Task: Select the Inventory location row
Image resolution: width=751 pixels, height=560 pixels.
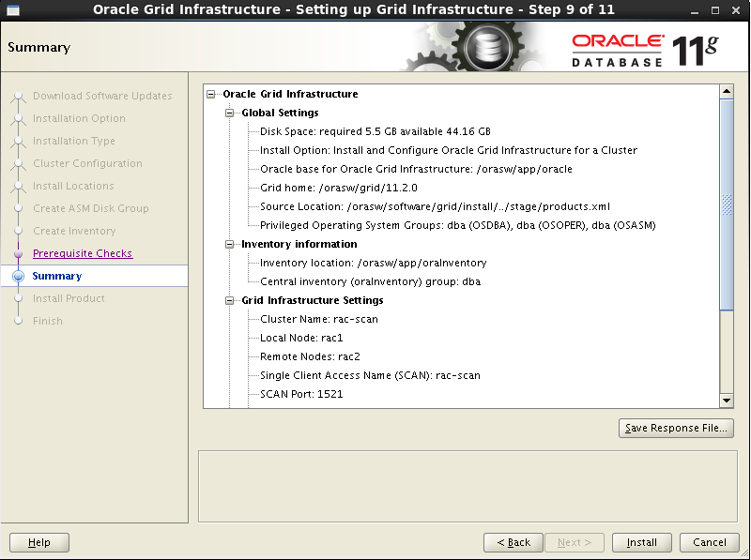Action: point(373,263)
